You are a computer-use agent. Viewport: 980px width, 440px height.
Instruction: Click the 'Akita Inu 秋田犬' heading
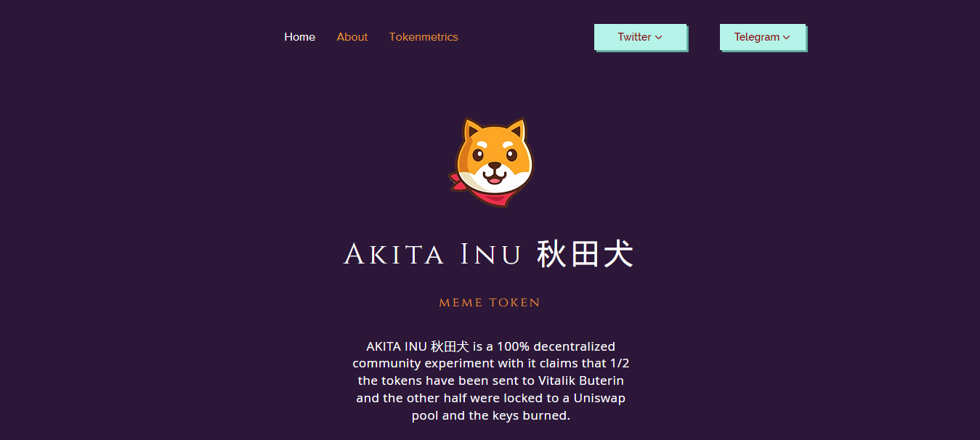pyautogui.click(x=489, y=255)
